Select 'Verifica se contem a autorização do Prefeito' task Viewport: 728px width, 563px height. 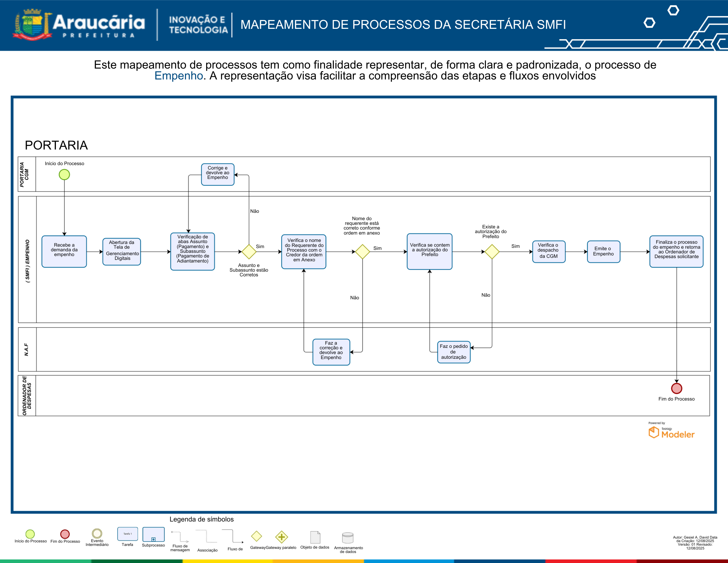click(429, 252)
